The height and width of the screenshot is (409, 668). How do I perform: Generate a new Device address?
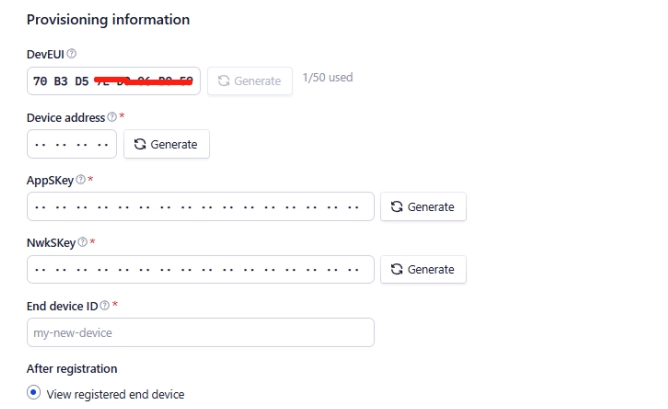[167, 144]
